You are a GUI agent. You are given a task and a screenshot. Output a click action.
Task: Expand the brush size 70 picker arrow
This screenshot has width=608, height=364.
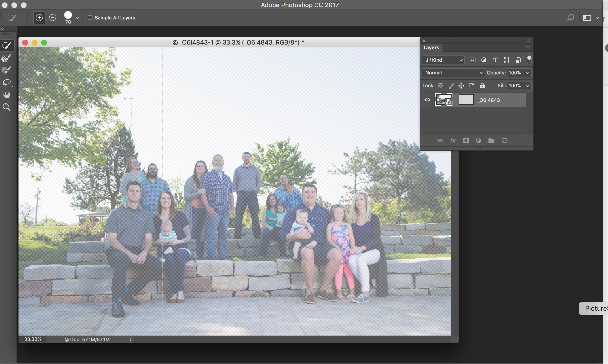[78, 18]
